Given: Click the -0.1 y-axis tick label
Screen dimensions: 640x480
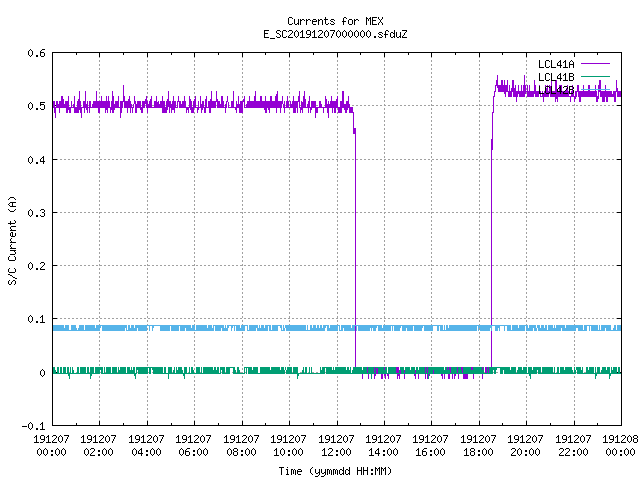Looking at the screenshot, I should [33, 426].
